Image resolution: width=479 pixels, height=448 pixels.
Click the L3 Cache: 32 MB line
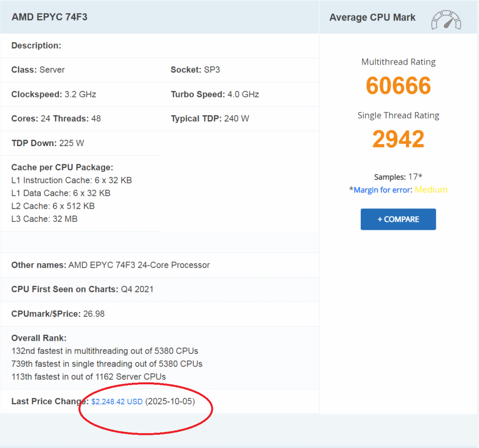pos(44,219)
